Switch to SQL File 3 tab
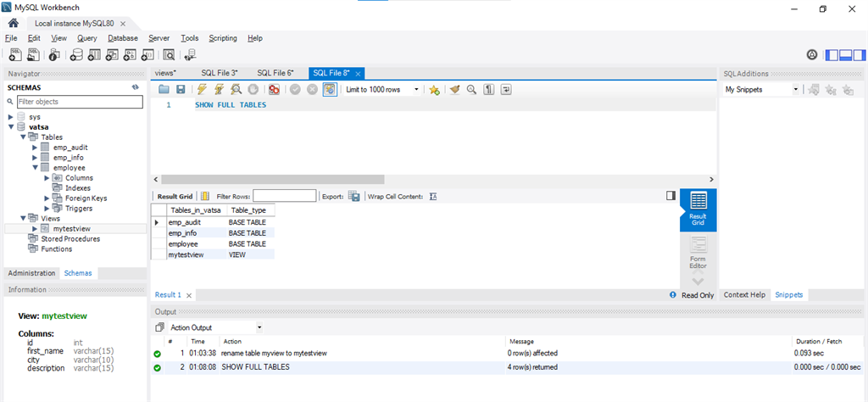This screenshot has width=868, height=402. point(220,73)
